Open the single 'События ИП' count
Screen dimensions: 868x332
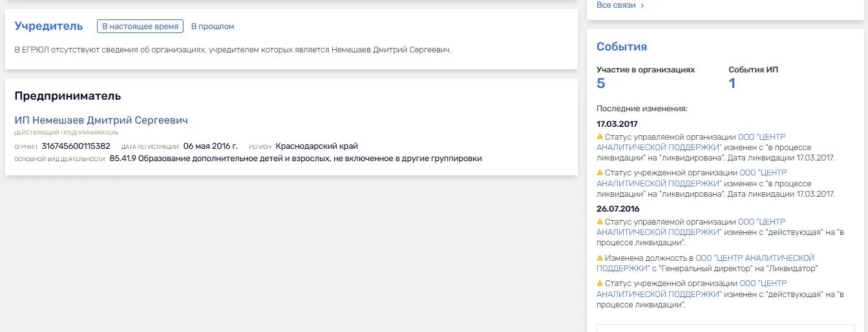(732, 83)
